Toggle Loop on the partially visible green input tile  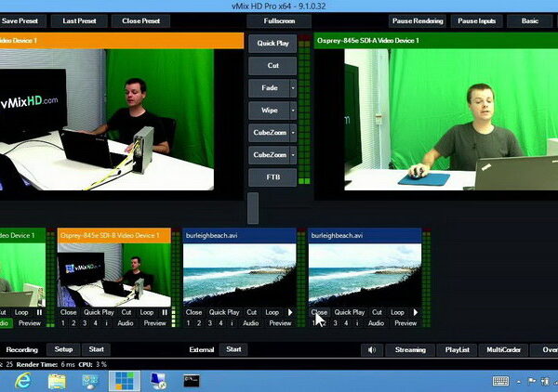point(21,312)
